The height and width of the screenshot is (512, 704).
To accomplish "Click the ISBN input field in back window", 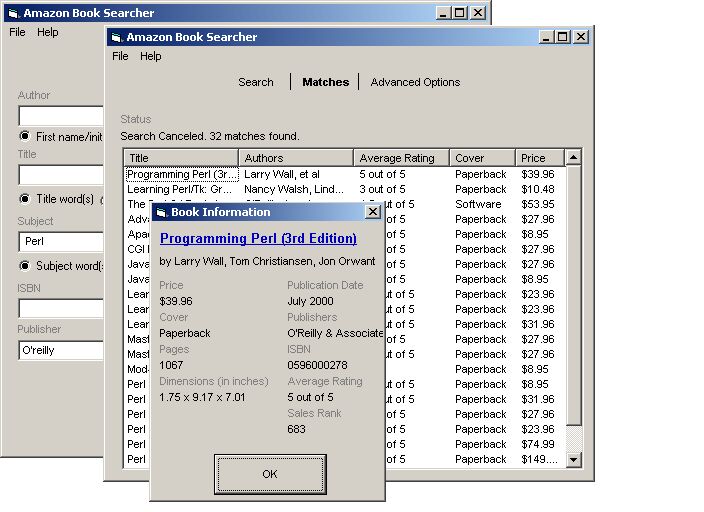I will coord(61,309).
